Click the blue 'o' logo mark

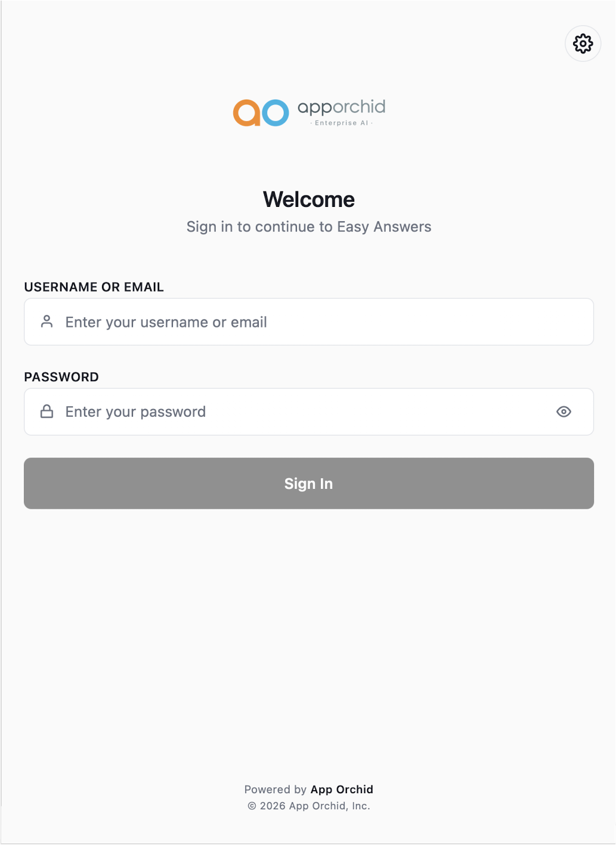pos(276,113)
